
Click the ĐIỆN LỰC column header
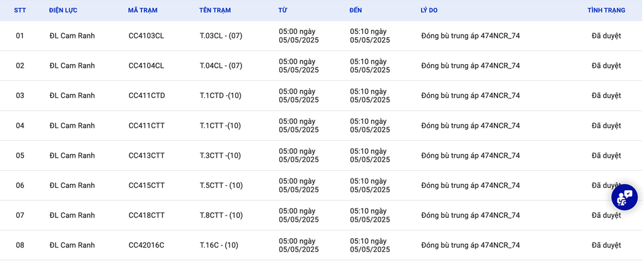(x=63, y=11)
